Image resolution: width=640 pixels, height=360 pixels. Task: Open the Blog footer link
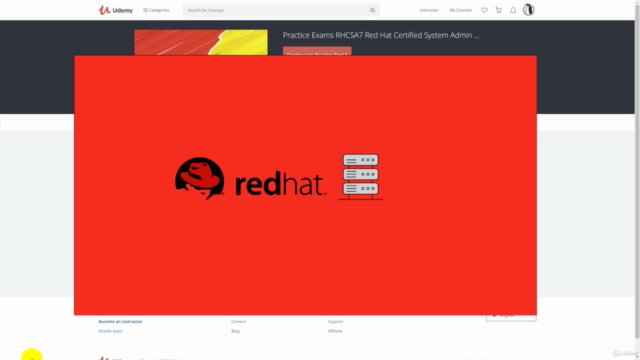(x=235, y=331)
